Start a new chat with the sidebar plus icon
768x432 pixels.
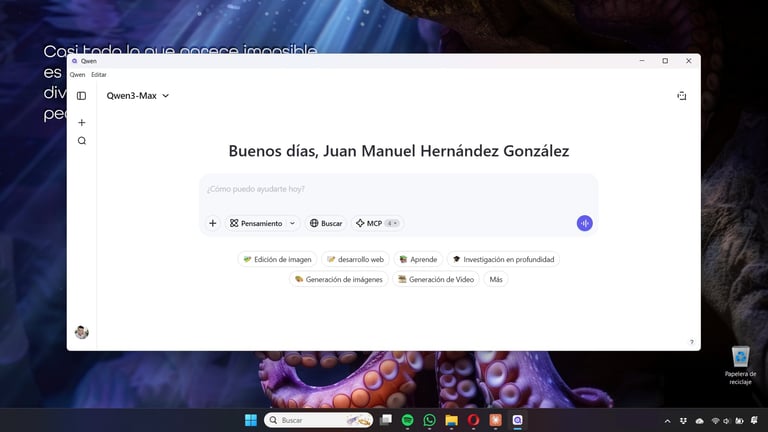82,122
